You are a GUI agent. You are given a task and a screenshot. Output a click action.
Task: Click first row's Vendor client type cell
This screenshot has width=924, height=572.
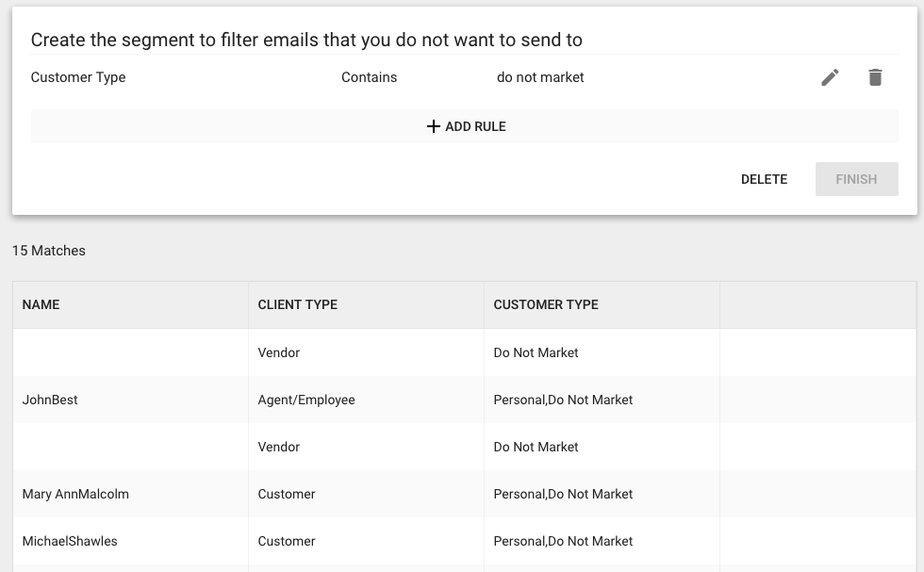coord(366,352)
